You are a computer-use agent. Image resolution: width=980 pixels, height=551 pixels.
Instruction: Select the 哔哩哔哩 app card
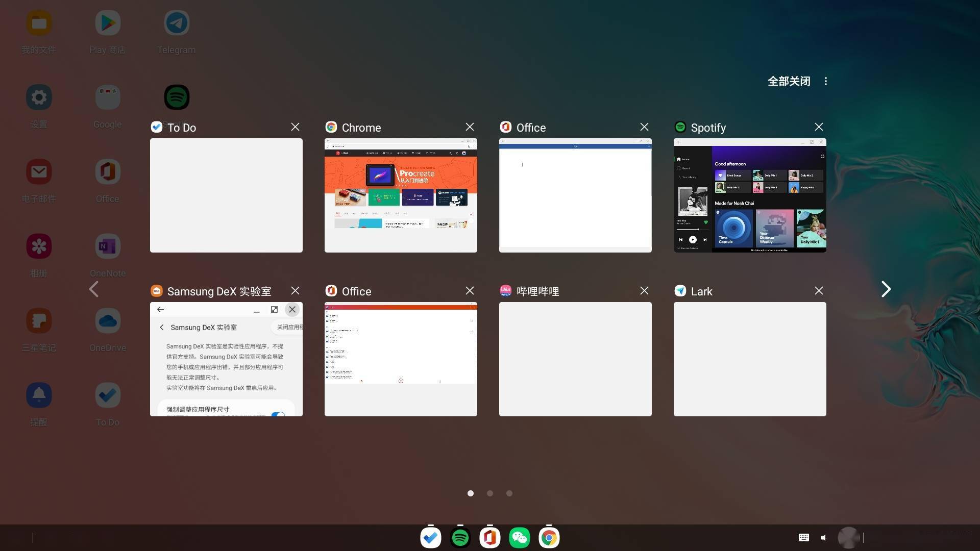point(575,359)
